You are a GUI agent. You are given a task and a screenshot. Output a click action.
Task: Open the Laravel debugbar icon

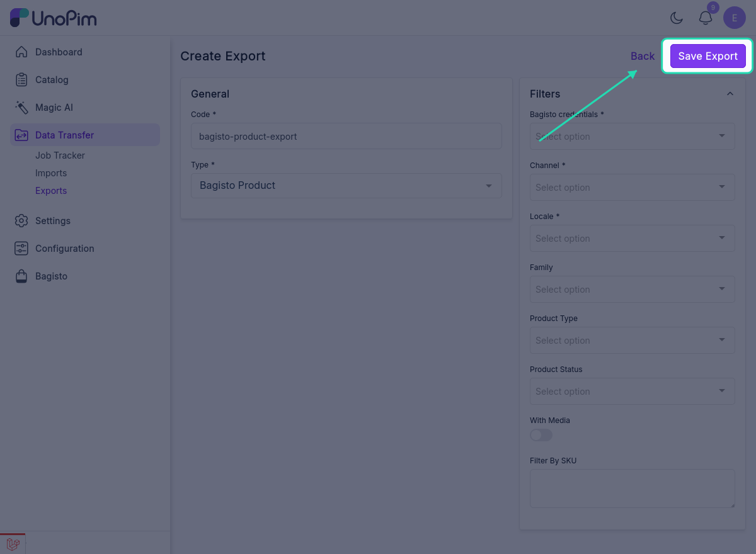coord(13,545)
